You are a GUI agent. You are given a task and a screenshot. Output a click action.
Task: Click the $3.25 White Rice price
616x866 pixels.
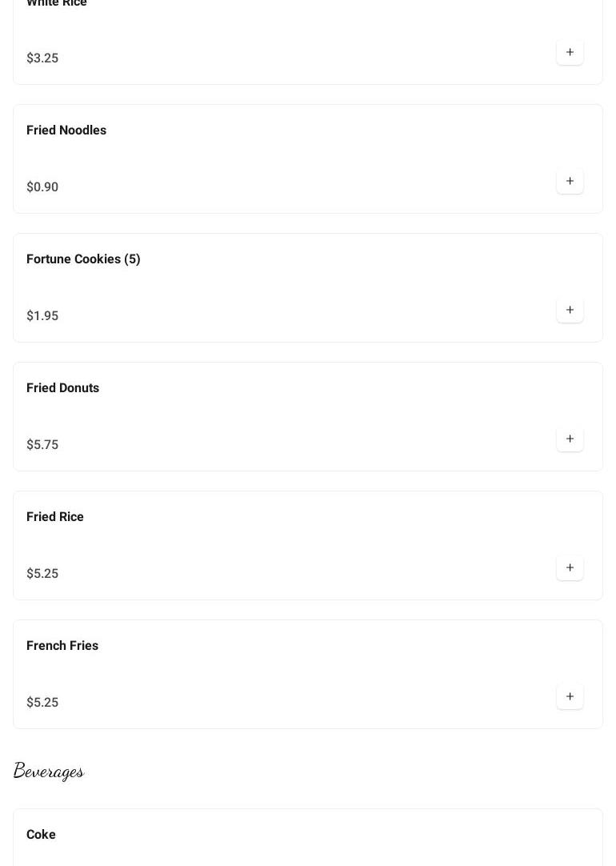click(x=42, y=58)
